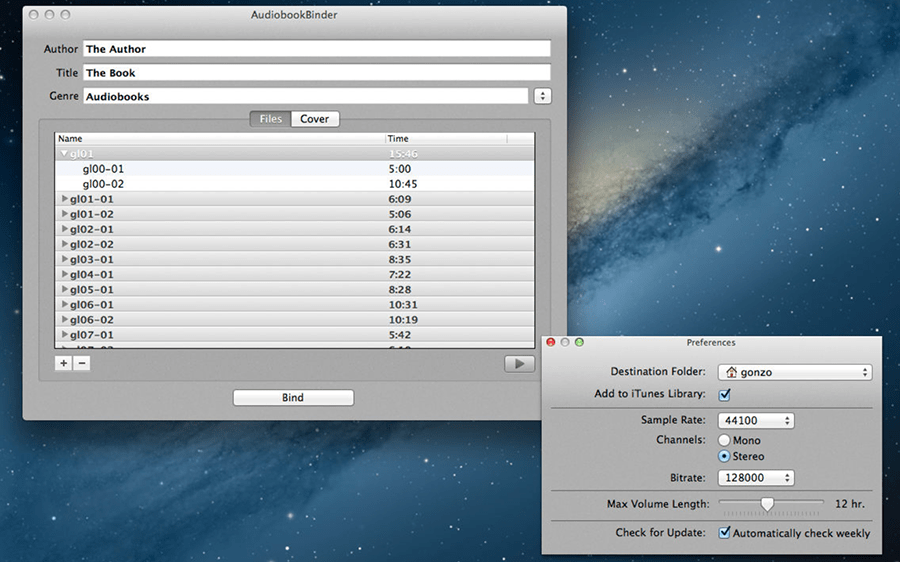Toggle Add to iTunes Library checkbox
Image resolution: width=900 pixels, height=562 pixels.
tap(724, 394)
